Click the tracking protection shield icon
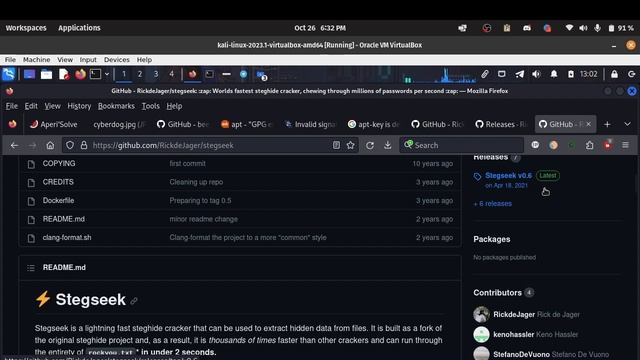Image resolution: width=640 pixels, height=360 pixels. click(x=70, y=145)
